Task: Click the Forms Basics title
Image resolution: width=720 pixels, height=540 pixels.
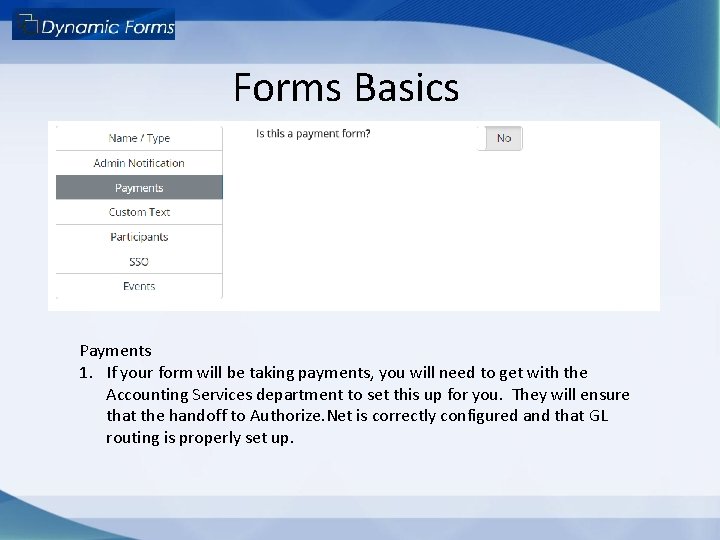Action: tap(346, 87)
